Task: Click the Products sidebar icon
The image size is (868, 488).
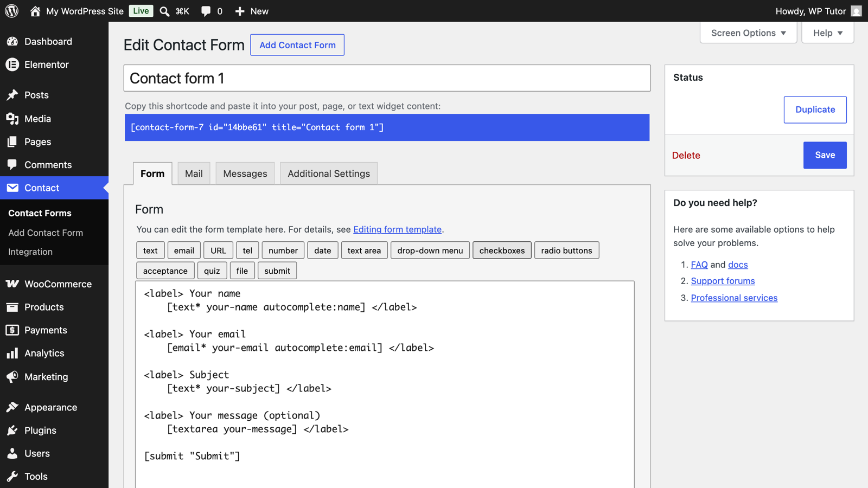Action: coord(12,307)
